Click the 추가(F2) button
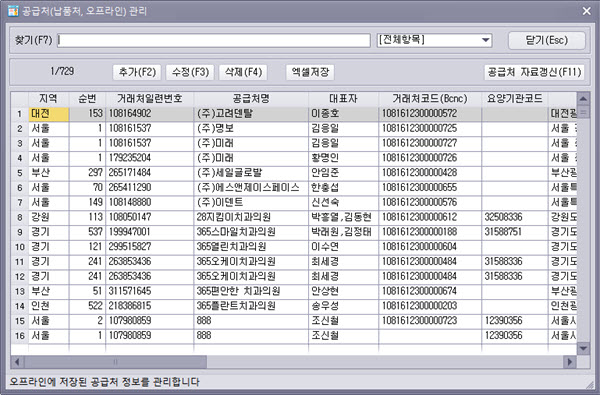 pos(137,72)
